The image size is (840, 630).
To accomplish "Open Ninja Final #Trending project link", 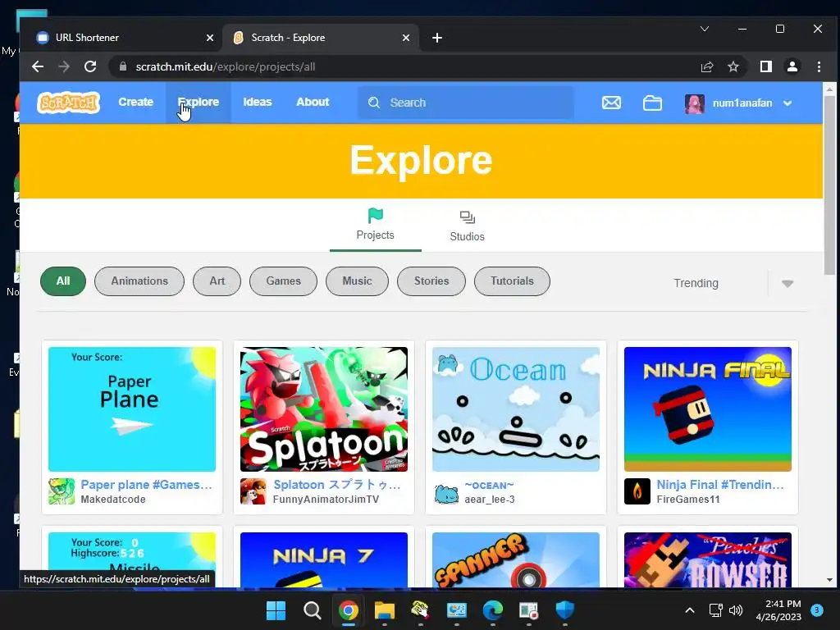I will (x=720, y=484).
